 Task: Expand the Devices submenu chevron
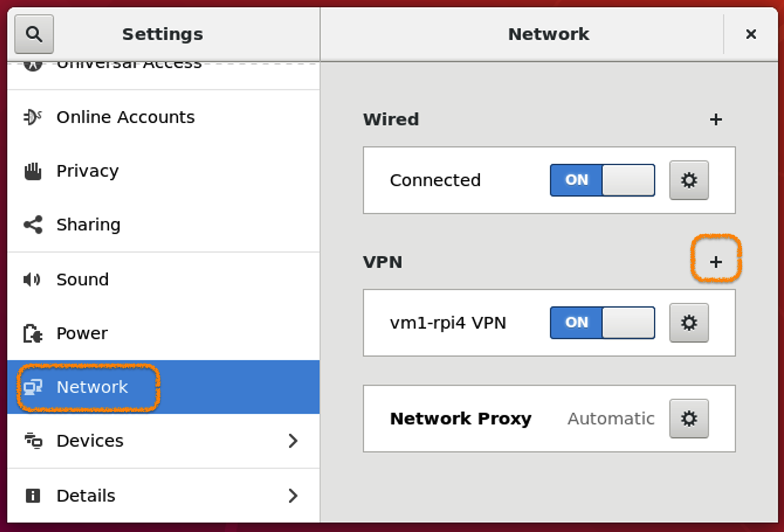click(293, 441)
